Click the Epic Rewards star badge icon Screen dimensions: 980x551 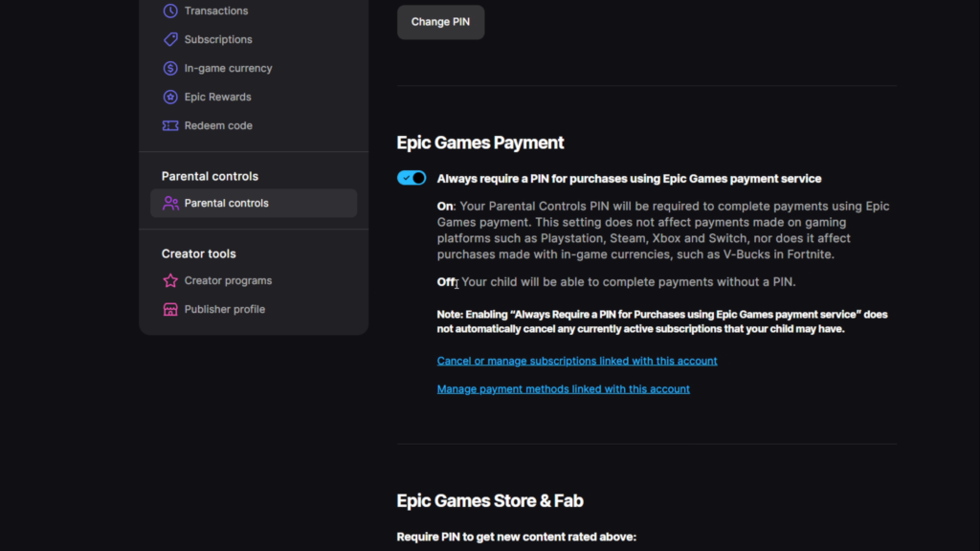click(170, 97)
